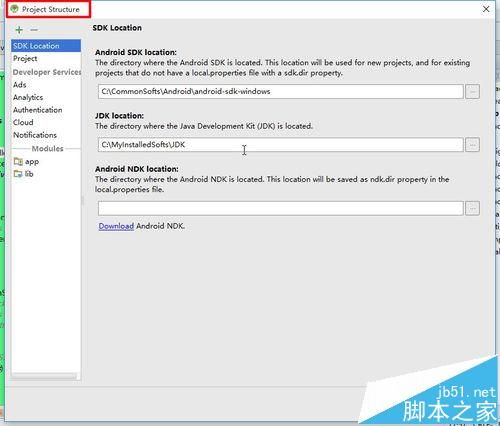Click the green plus add module icon

19,30
